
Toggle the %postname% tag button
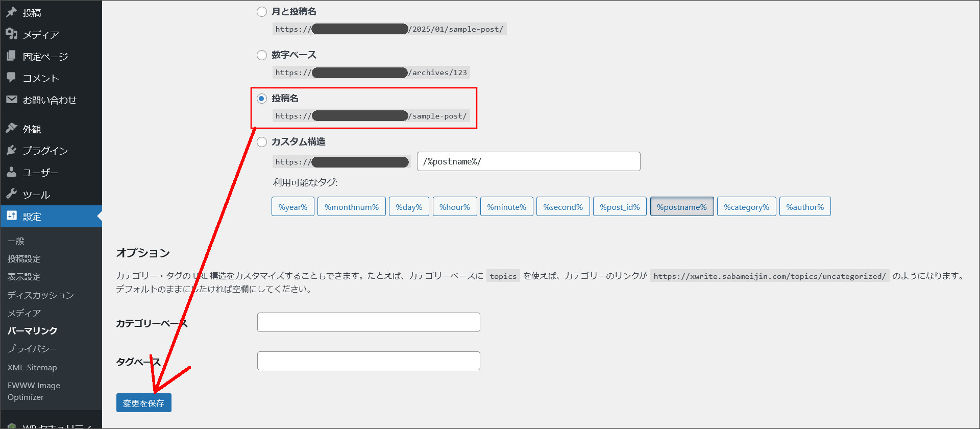coord(682,207)
